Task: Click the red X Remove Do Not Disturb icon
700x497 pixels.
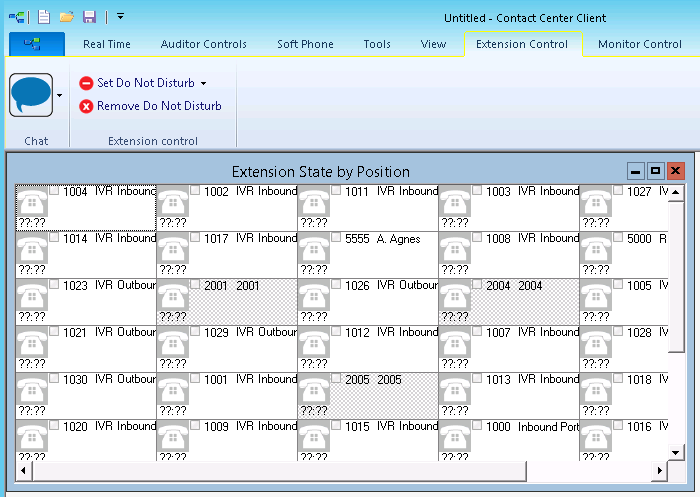Action: [x=86, y=106]
